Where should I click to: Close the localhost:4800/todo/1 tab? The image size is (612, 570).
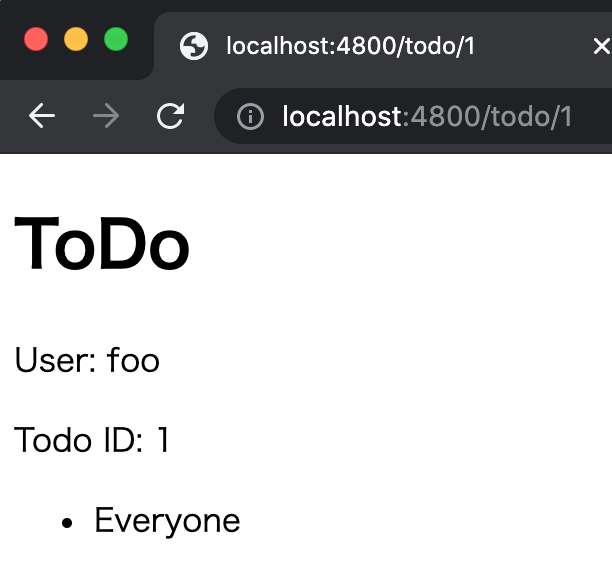point(602,46)
